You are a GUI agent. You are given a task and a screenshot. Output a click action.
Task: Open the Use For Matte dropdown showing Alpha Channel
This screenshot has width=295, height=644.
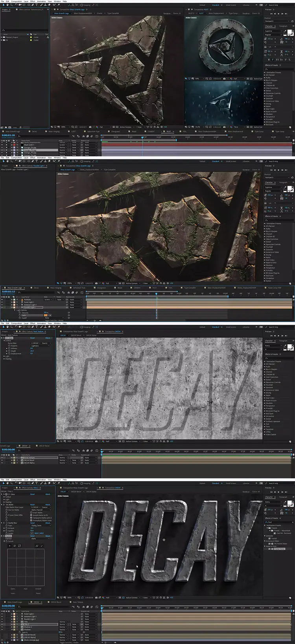point(41,510)
